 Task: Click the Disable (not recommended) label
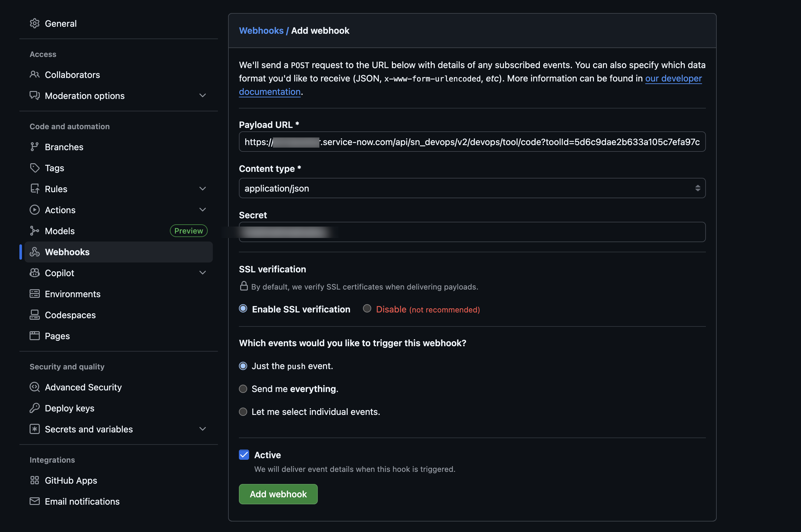pyautogui.click(x=428, y=309)
